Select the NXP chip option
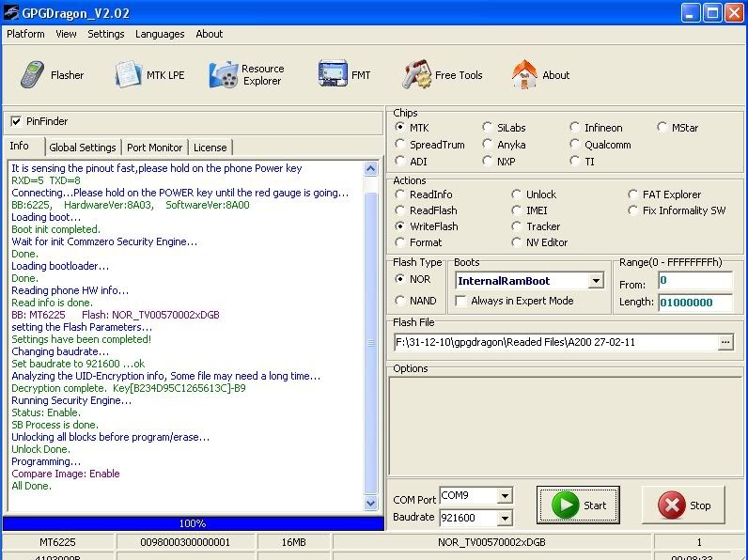Image resolution: width=748 pixels, height=560 pixels. [x=487, y=162]
